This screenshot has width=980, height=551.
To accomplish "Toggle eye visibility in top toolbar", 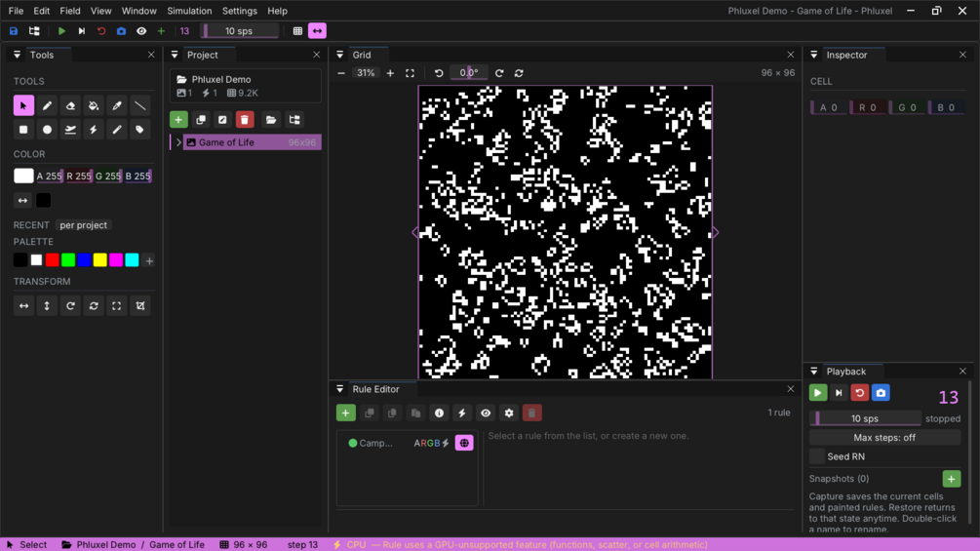I will click(141, 30).
